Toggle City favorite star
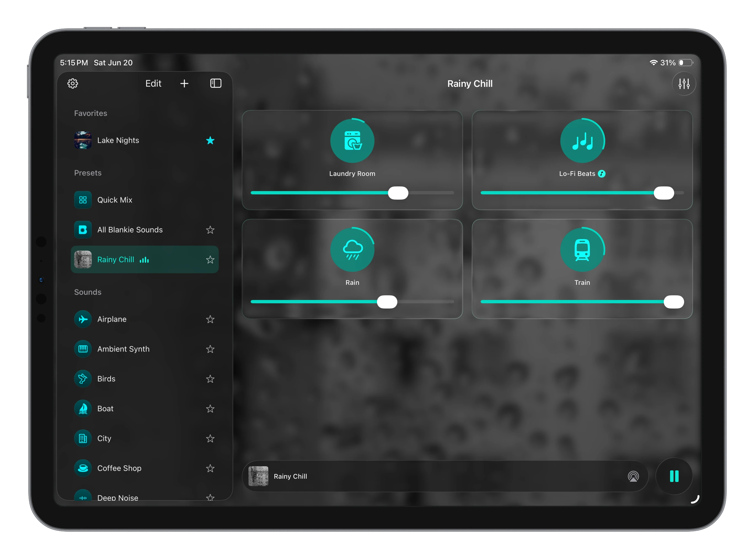The width and height of the screenshot is (755, 560). coord(210,439)
